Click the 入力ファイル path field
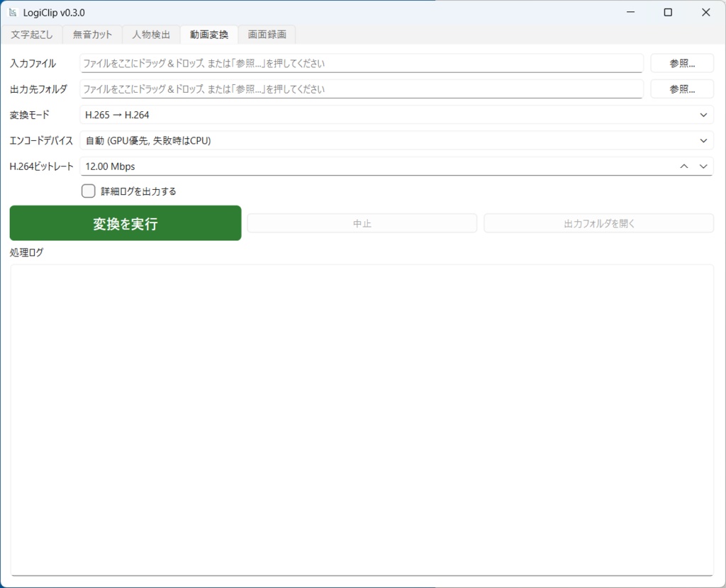 [x=362, y=63]
